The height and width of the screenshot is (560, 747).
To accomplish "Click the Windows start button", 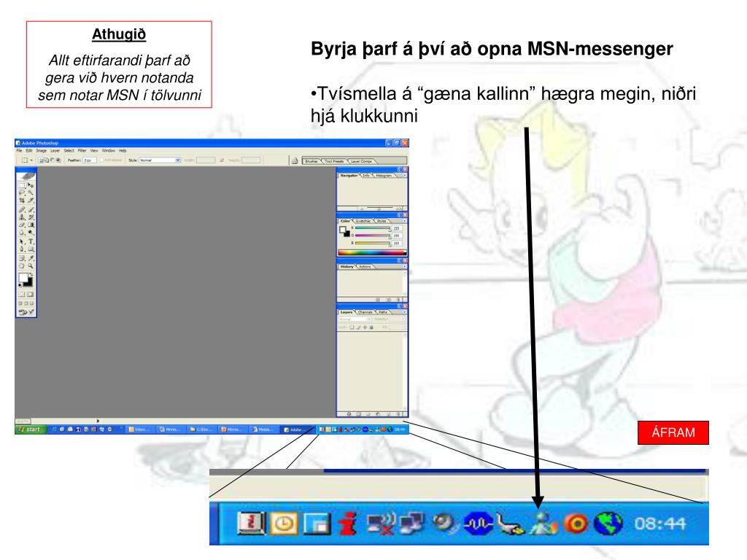I will pos(31,429).
